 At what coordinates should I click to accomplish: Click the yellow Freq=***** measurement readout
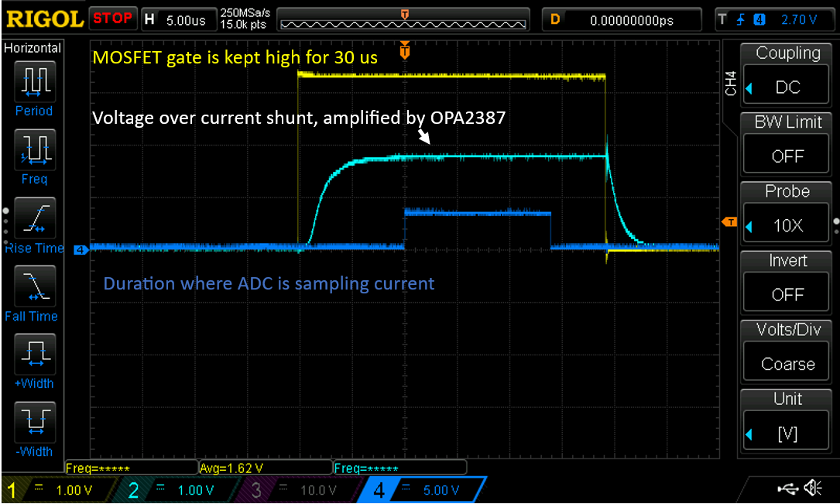(131, 468)
